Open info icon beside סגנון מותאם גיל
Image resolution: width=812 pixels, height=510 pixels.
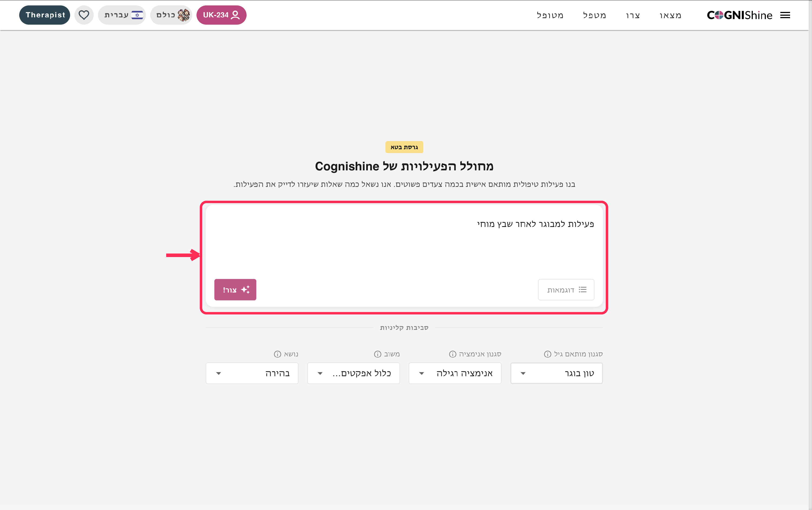(x=548, y=354)
